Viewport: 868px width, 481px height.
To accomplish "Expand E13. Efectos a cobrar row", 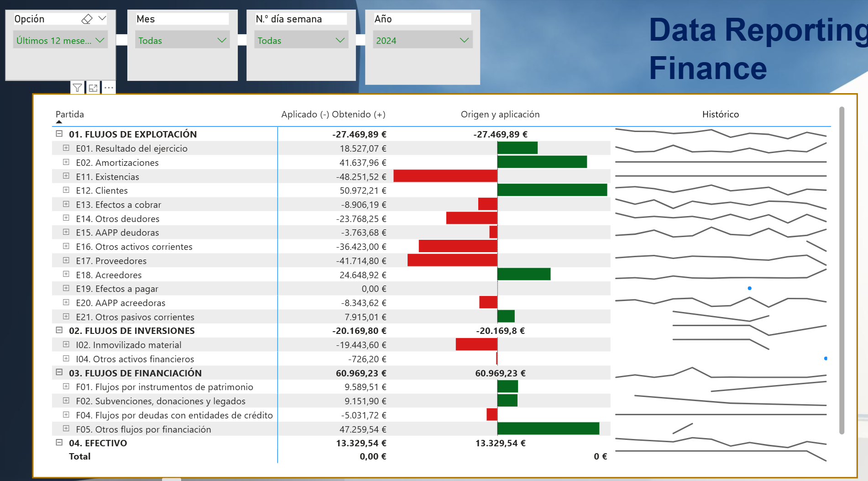I will click(66, 204).
